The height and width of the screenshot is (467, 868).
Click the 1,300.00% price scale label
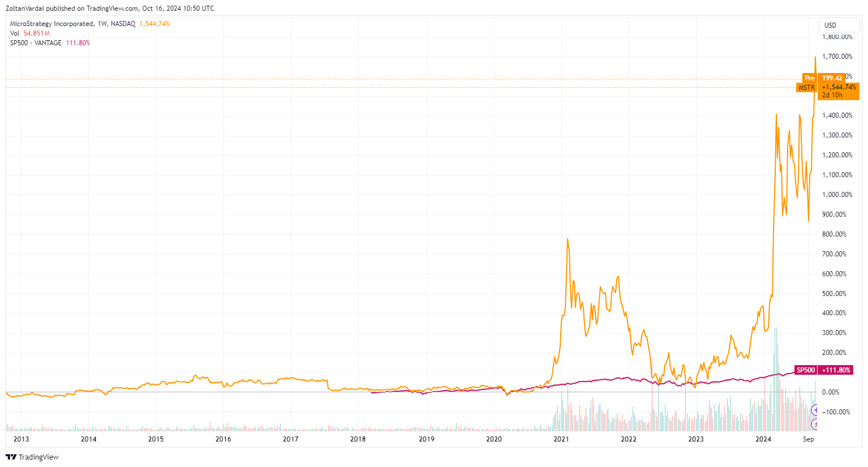click(x=837, y=135)
